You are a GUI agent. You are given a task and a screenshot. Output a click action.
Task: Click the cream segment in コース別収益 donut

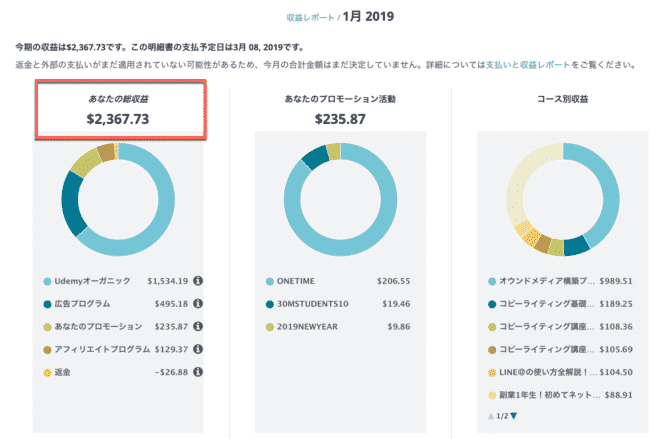[x=516, y=189]
